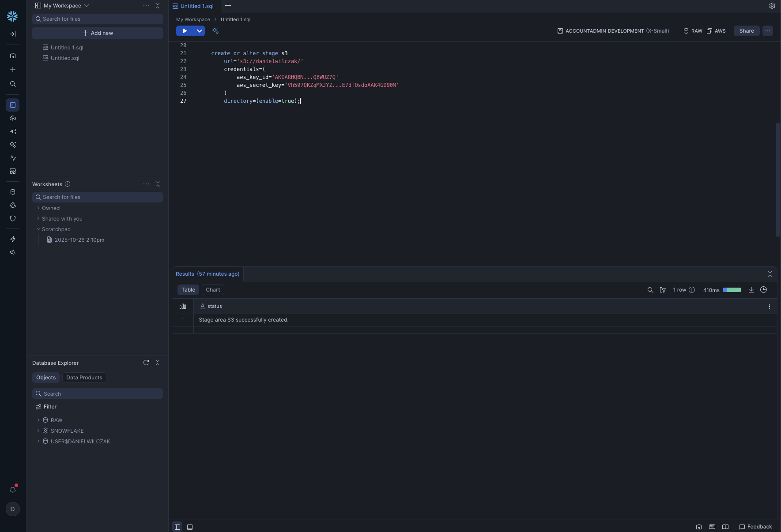Switch to the Data Products tab
Image resolution: width=781 pixels, height=532 pixels.
[x=84, y=378]
